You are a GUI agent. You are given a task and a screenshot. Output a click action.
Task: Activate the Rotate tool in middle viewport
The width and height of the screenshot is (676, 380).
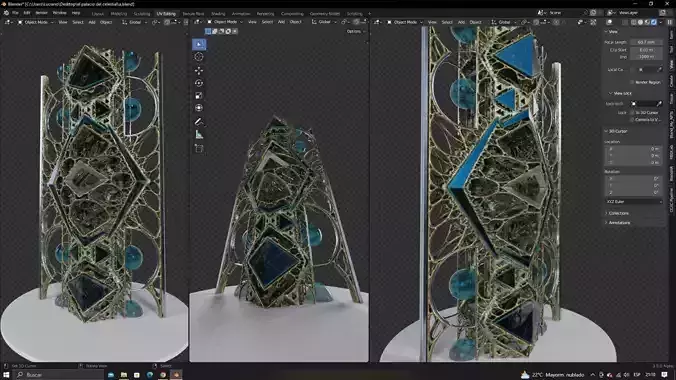(199, 83)
